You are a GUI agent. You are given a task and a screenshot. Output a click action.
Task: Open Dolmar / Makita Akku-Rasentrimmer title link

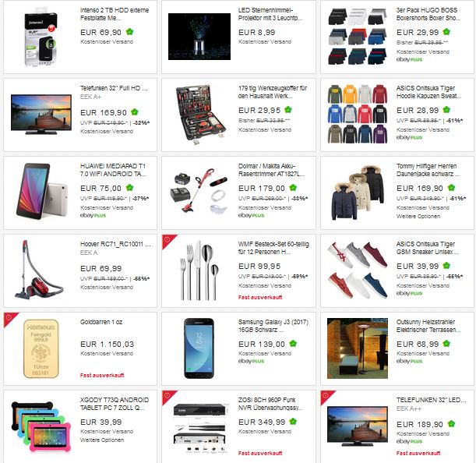271,170
